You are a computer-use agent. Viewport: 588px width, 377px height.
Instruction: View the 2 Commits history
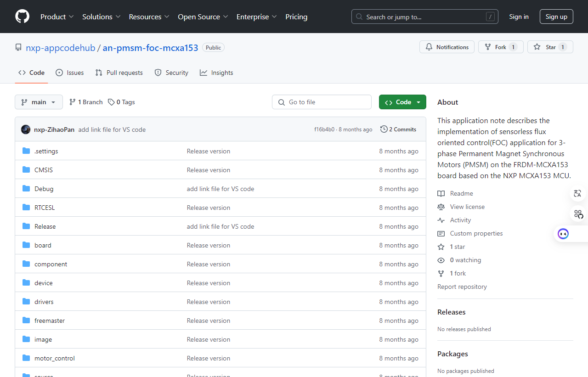point(398,129)
